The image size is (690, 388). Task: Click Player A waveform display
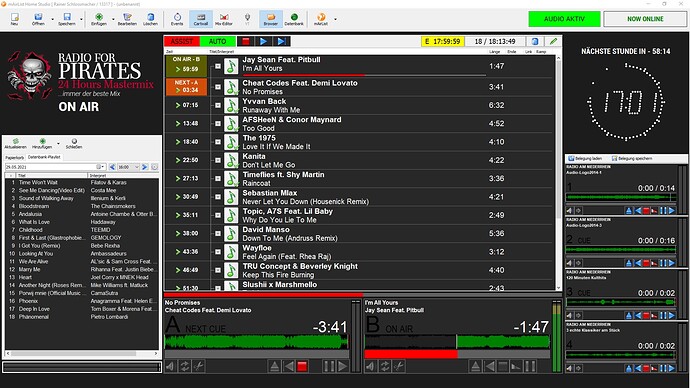[x=257, y=342]
